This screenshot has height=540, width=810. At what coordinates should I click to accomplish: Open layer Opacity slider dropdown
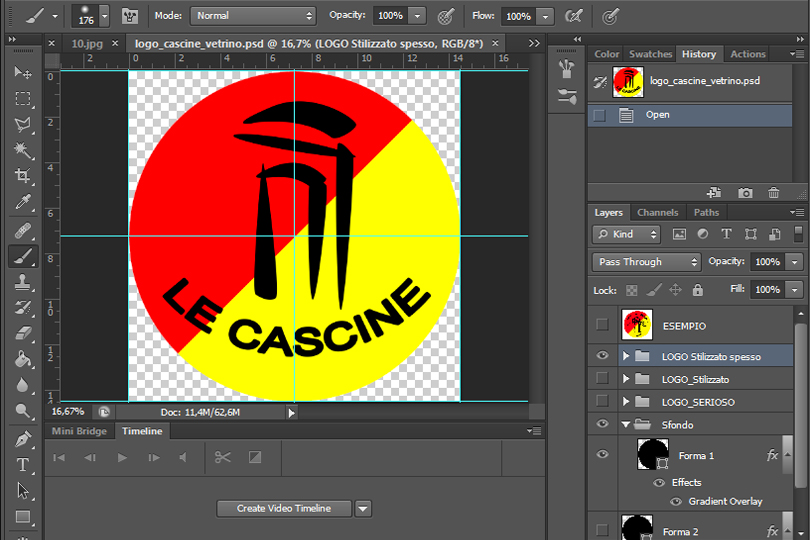click(795, 262)
